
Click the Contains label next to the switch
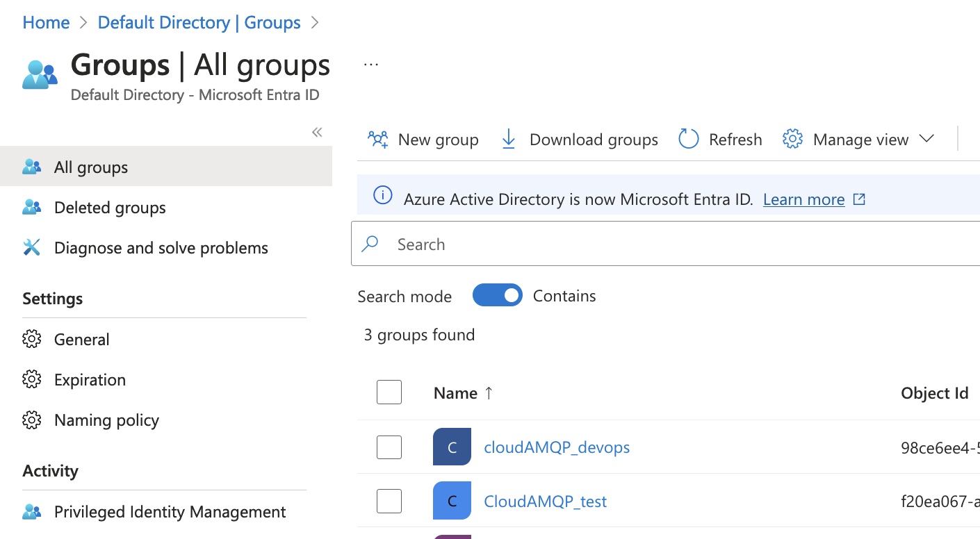[564, 296]
